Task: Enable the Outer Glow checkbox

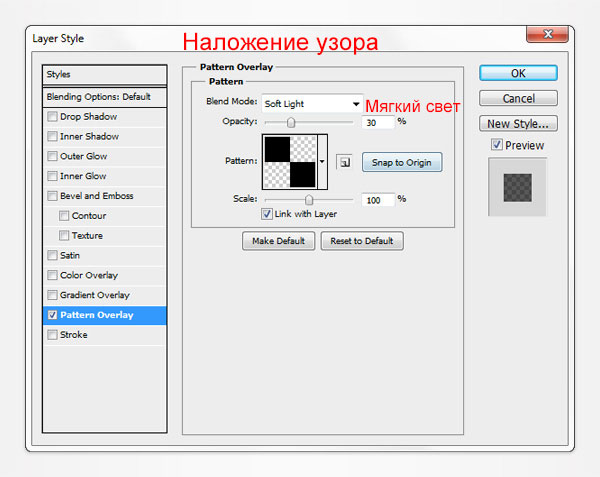Action: pos(52,156)
